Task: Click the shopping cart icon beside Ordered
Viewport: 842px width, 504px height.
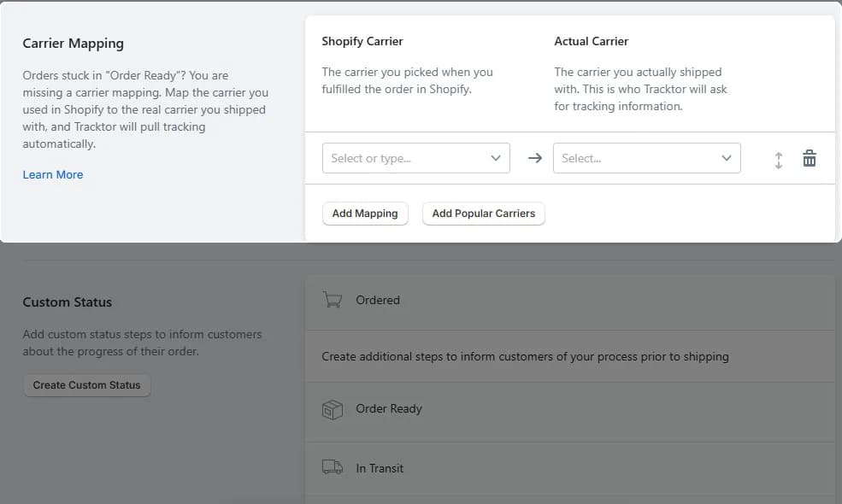Action: coord(333,300)
